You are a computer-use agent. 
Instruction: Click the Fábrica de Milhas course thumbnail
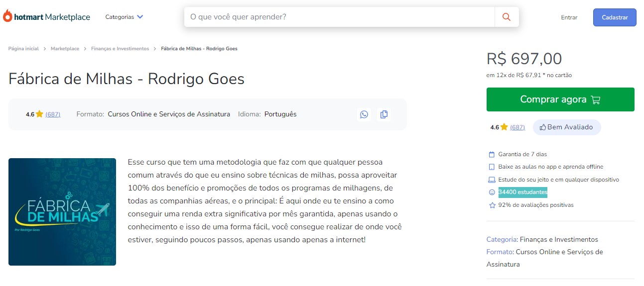(62, 212)
